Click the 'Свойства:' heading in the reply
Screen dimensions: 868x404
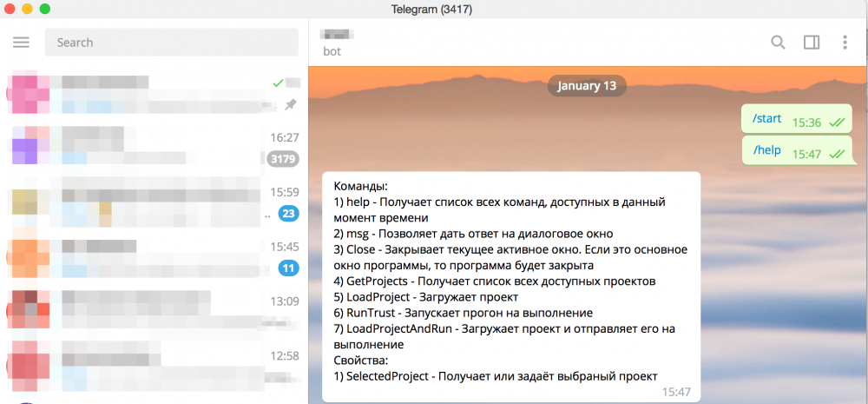pos(361,361)
